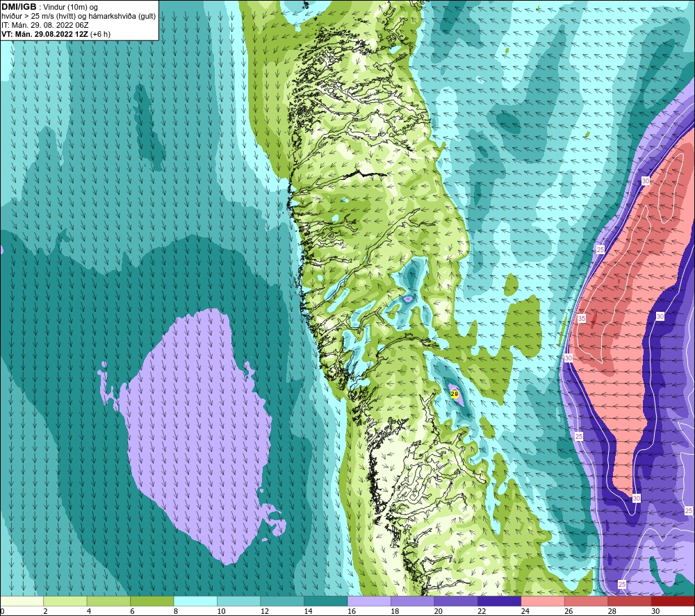Image resolution: width=695 pixels, height=616 pixels.
Task: Click the '22' tick on the color scale
Action: coord(482,611)
